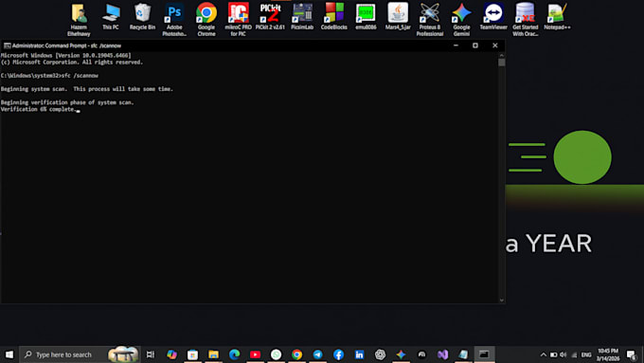Screen dimensions: 644x363
Task: Click the Command Prompt title bar text
Action: [x=66, y=45]
